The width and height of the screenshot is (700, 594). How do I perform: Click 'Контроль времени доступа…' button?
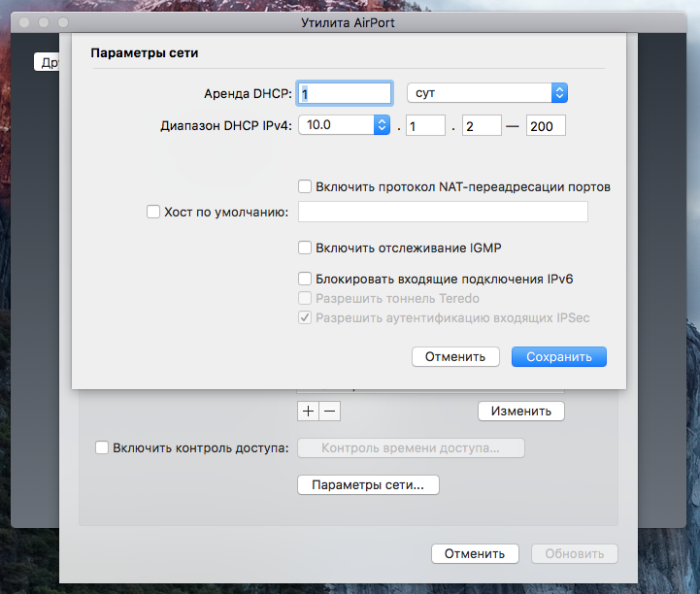tap(411, 447)
